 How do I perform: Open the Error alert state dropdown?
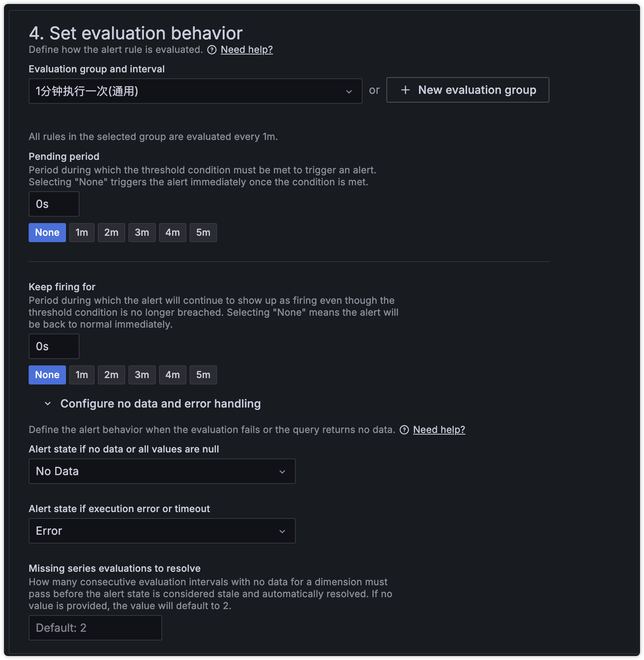click(162, 531)
